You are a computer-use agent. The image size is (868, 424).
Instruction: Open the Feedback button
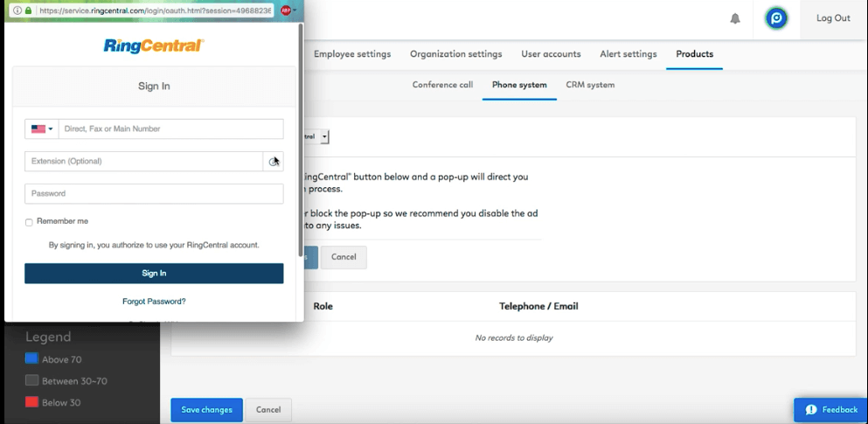[830, 410]
